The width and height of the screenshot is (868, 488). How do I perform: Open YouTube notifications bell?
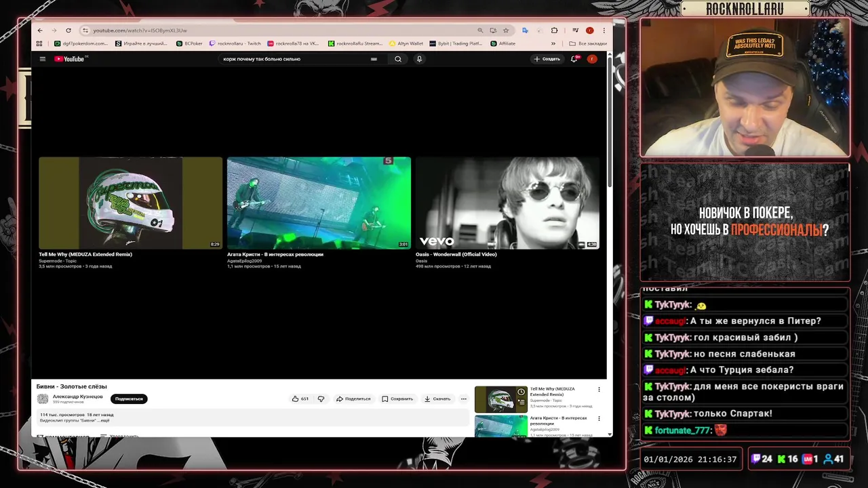(574, 59)
